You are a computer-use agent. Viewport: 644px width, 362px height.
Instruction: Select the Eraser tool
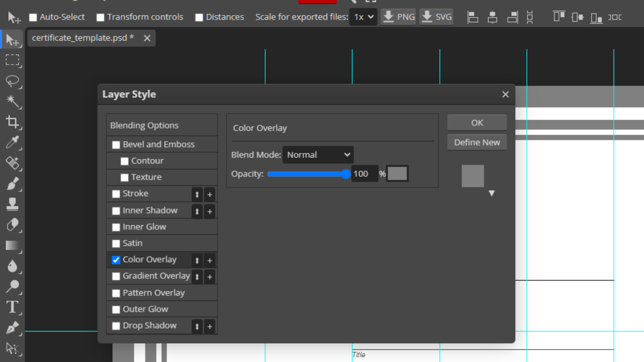(x=12, y=225)
